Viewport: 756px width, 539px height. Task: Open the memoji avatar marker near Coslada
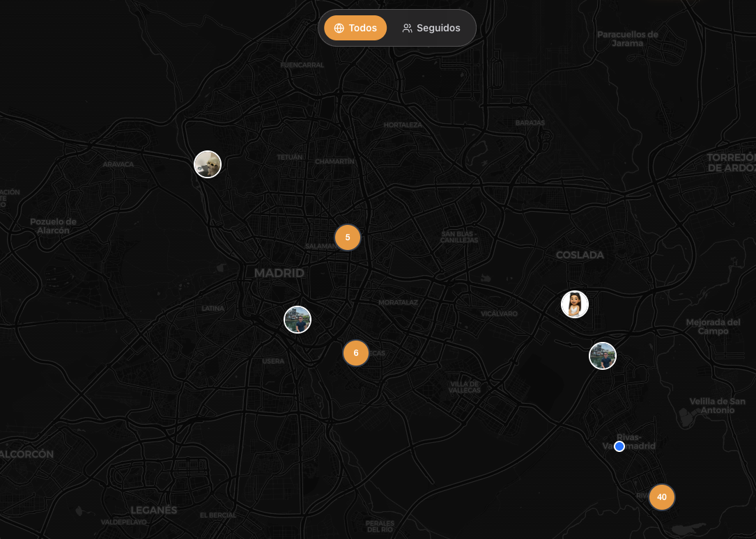[x=575, y=304]
